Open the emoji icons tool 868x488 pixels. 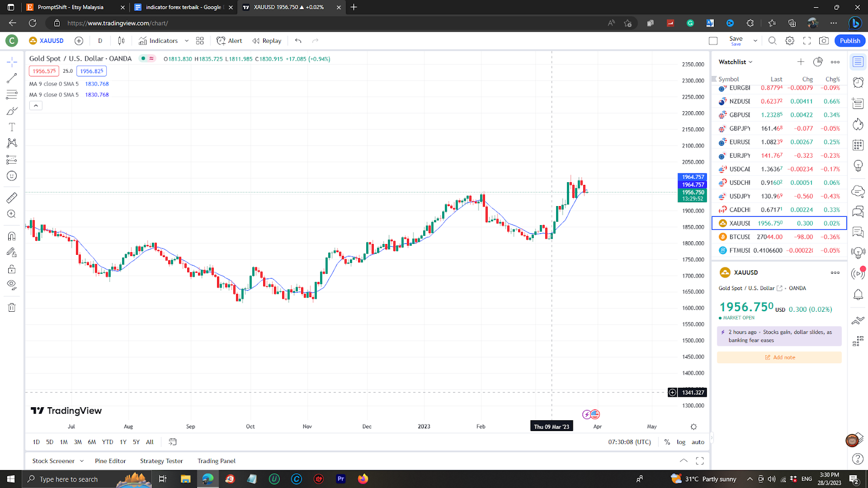point(12,176)
